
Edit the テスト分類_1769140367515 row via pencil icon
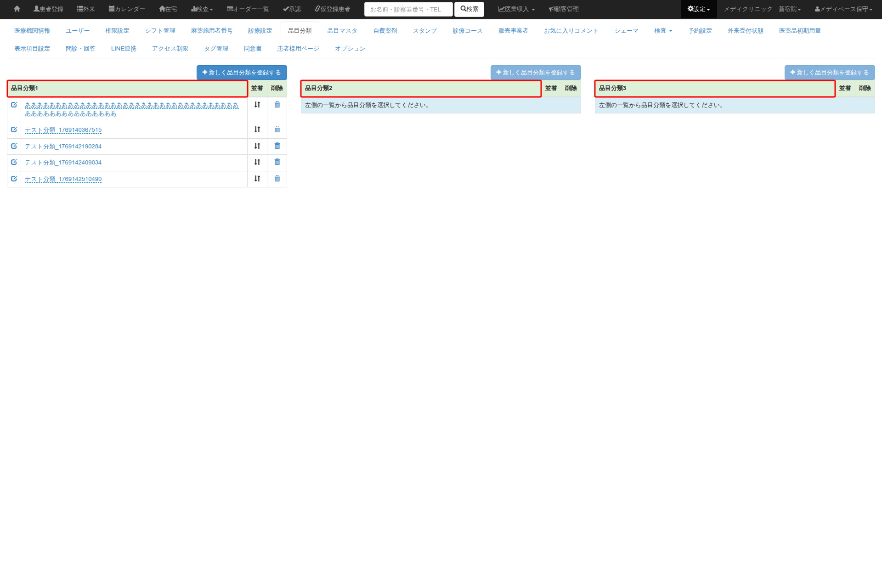pyautogui.click(x=14, y=130)
